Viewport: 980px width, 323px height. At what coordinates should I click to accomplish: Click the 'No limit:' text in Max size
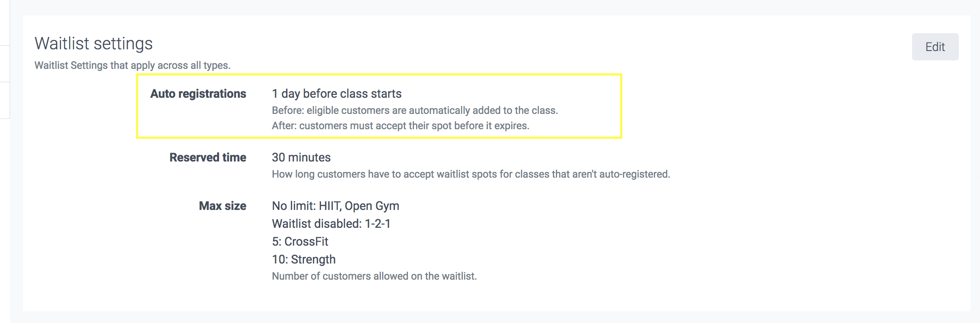294,206
